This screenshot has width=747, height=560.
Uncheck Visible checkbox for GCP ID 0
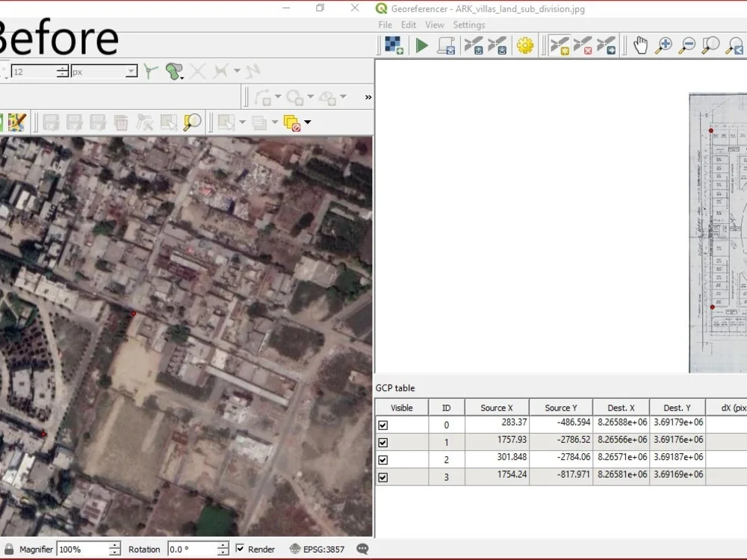point(383,426)
